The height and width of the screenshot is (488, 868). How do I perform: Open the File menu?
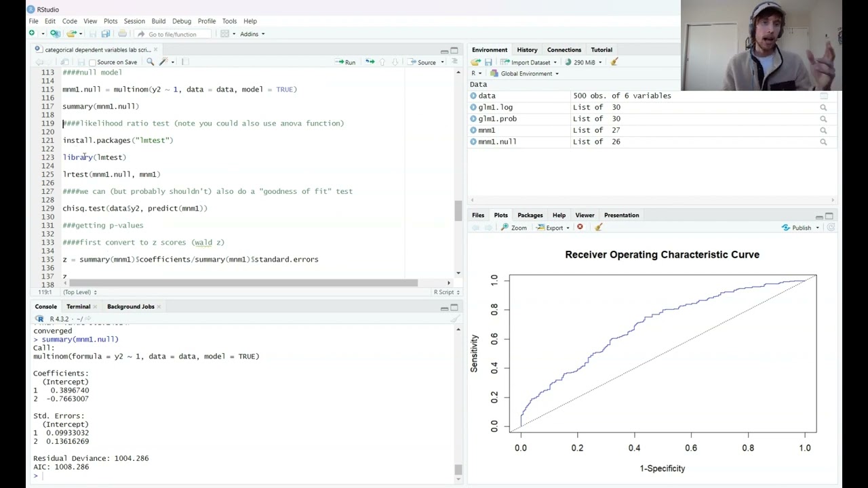(x=33, y=21)
